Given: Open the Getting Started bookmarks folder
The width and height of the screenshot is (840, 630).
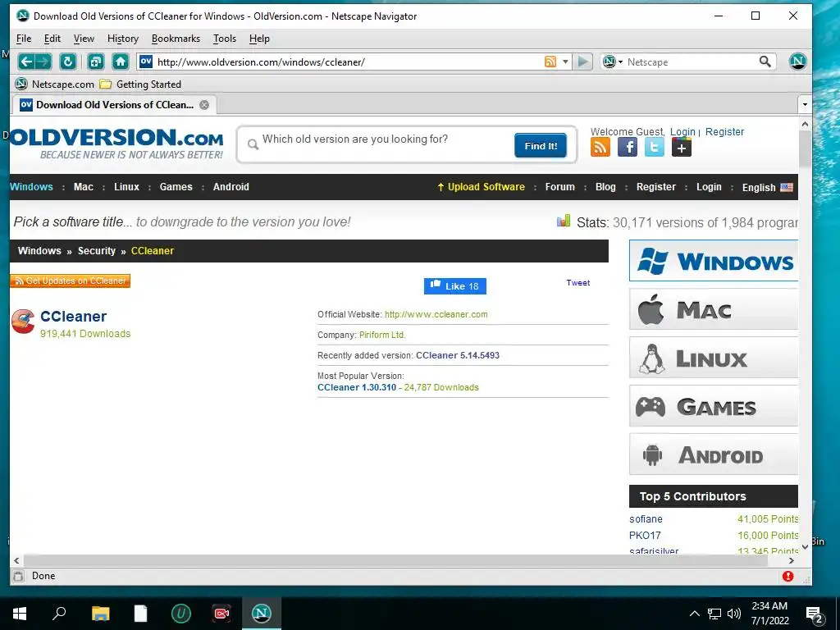Looking at the screenshot, I should [x=141, y=84].
